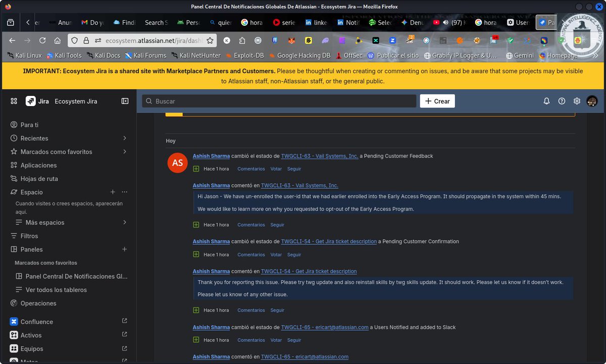Open Activos external link icon

click(125, 335)
